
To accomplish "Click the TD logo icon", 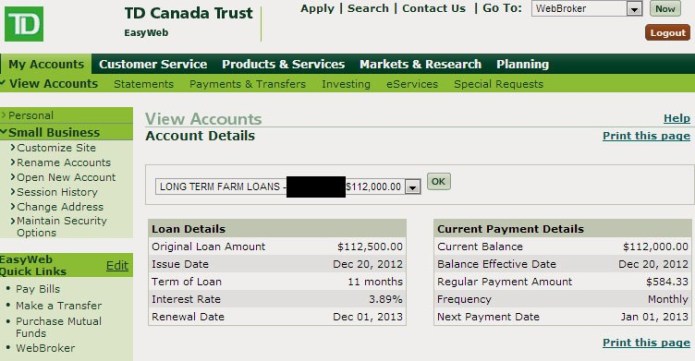I will [x=24, y=24].
